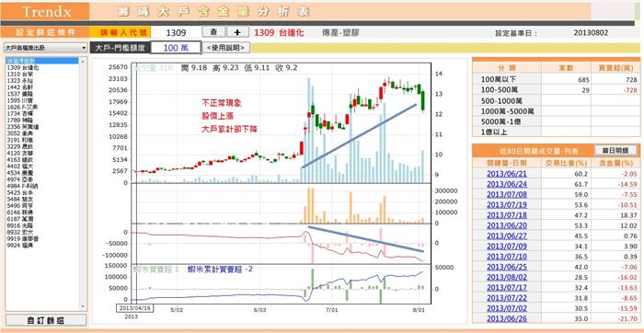This screenshot has height=333, width=644.
Task: Select stock 8916 in the list
Action: pos(20,225)
